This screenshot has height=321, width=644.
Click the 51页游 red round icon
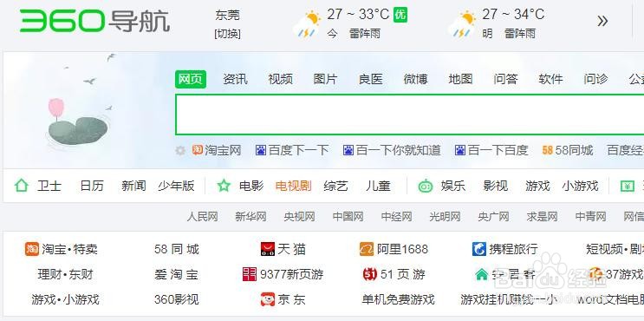point(370,274)
